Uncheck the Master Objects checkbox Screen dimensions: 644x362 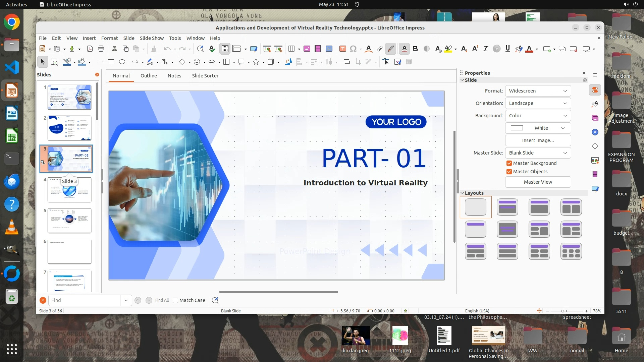coord(509,172)
